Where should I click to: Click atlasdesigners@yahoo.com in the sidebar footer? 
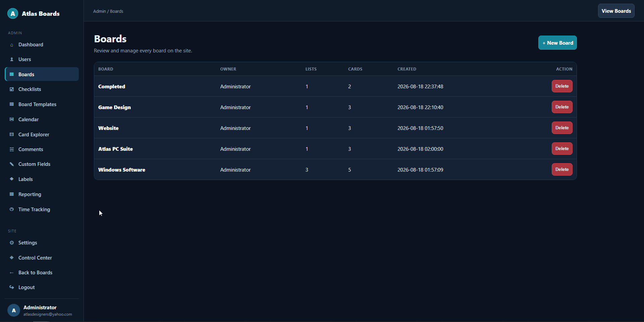pos(48,314)
